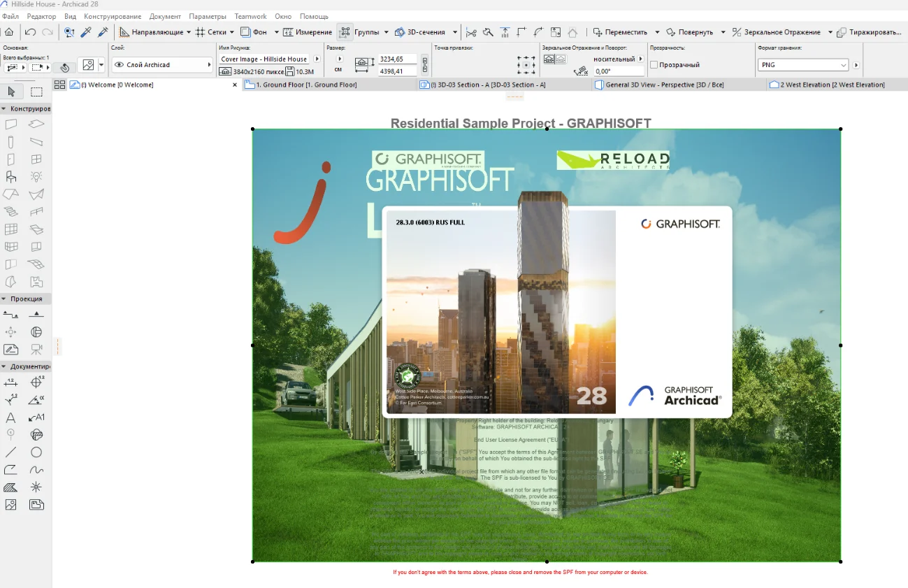Select the Roof tool
The width and height of the screenshot is (908, 588).
11,194
